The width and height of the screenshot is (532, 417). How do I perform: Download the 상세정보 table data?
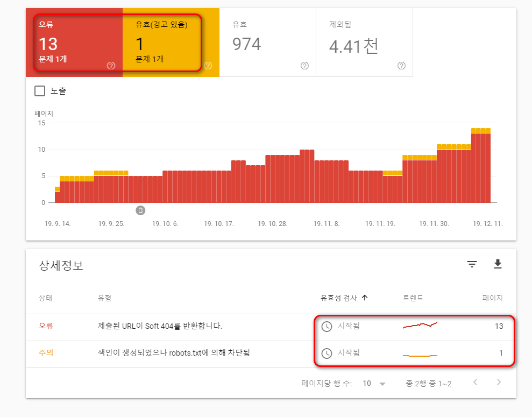click(x=498, y=264)
